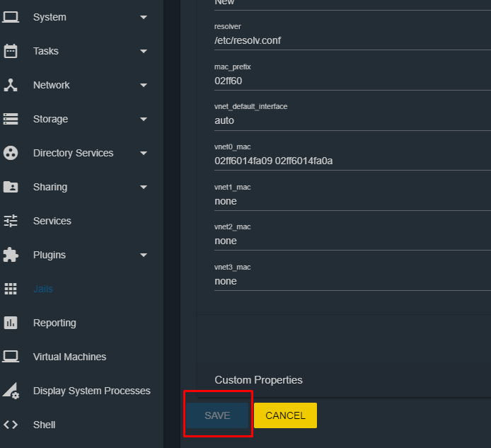The image size is (491, 448).
Task: Click the System laptop icon in sidebar
Action: [x=11, y=17]
